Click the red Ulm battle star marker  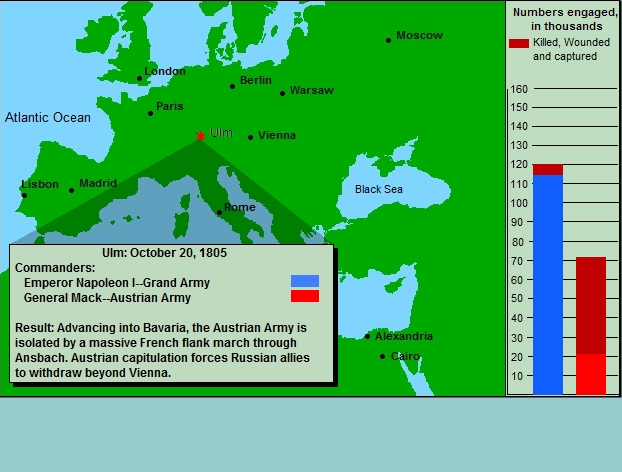pyautogui.click(x=200, y=136)
